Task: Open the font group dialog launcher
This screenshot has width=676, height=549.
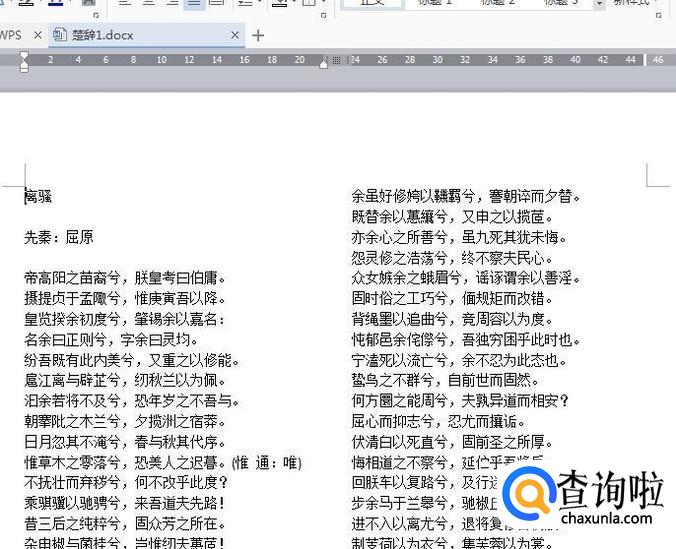Action: (96, 15)
